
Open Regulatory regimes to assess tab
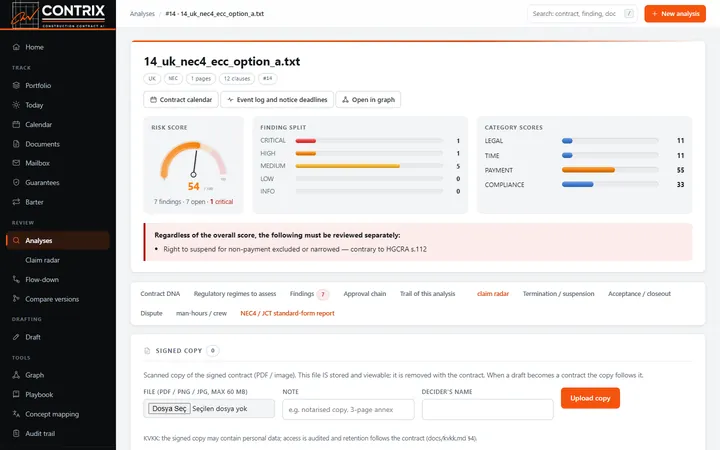point(235,294)
